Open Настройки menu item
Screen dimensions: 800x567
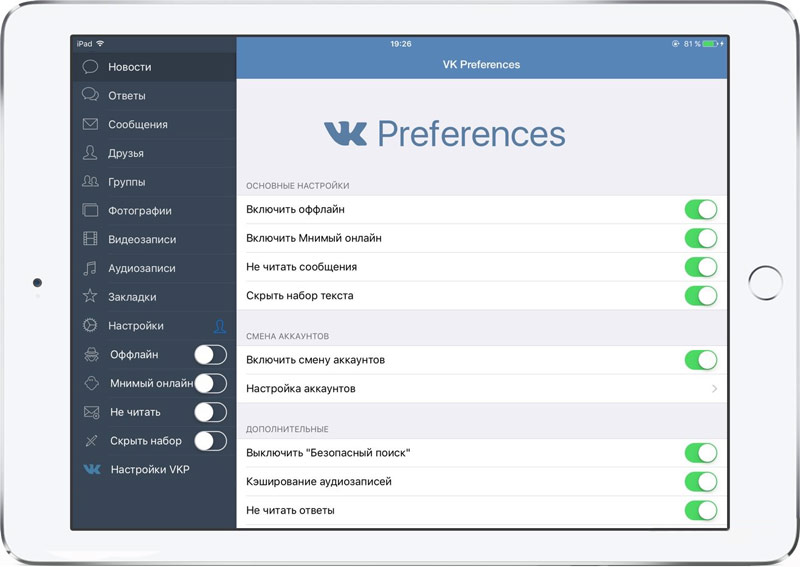click(x=154, y=326)
